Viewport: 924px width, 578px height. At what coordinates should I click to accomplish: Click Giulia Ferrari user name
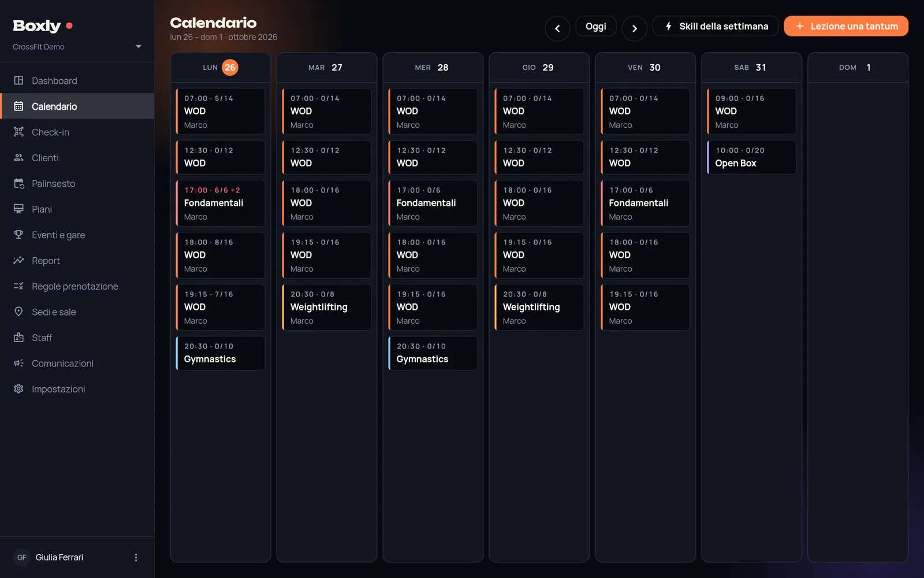[59, 557]
